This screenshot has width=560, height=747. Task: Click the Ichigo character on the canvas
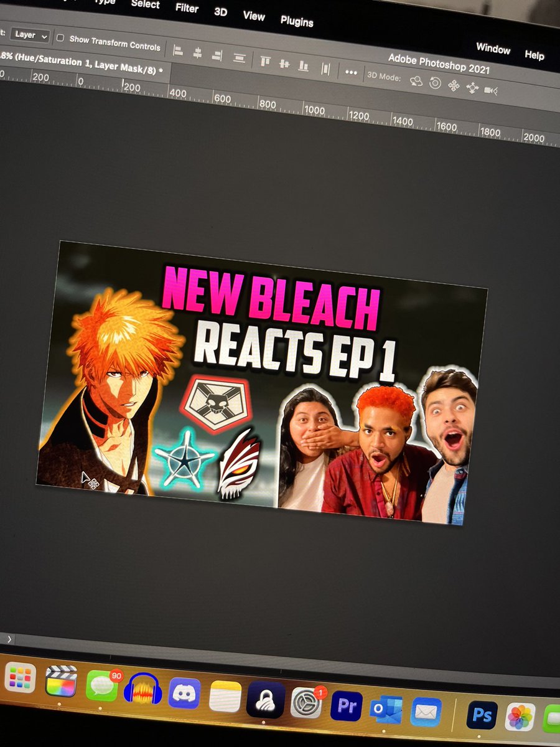click(109, 392)
